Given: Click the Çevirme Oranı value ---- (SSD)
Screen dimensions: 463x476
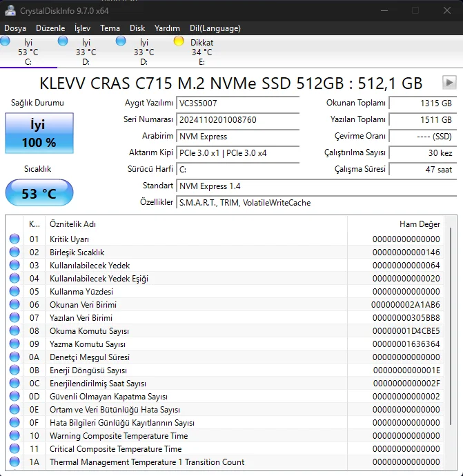Looking at the screenshot, I should click(422, 137).
